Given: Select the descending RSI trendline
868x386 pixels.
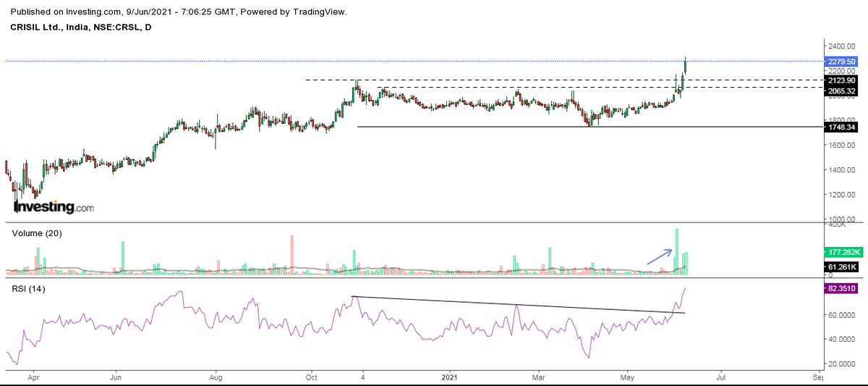Looking at the screenshot, I should (518, 305).
